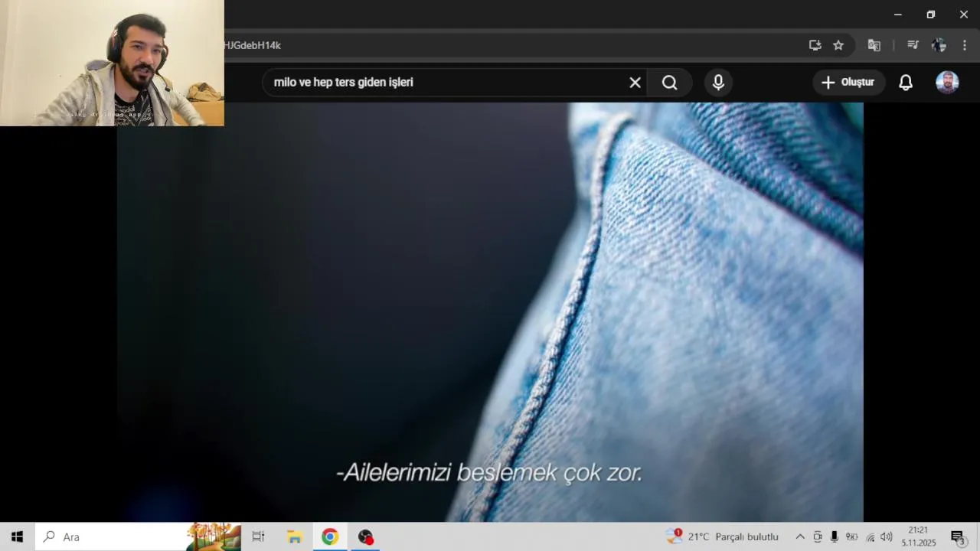Open the Chrome three-dot menu
Image resolution: width=980 pixels, height=551 pixels.
(963, 45)
